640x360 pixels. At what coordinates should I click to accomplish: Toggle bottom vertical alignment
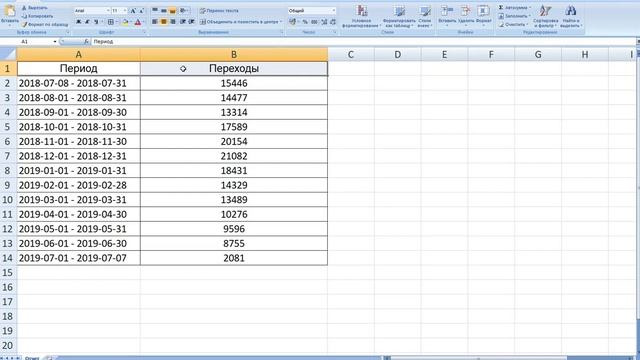pyautogui.click(x=172, y=11)
